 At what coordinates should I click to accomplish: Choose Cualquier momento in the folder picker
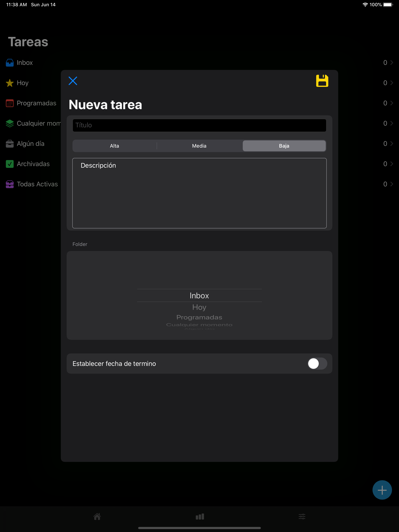(199, 325)
